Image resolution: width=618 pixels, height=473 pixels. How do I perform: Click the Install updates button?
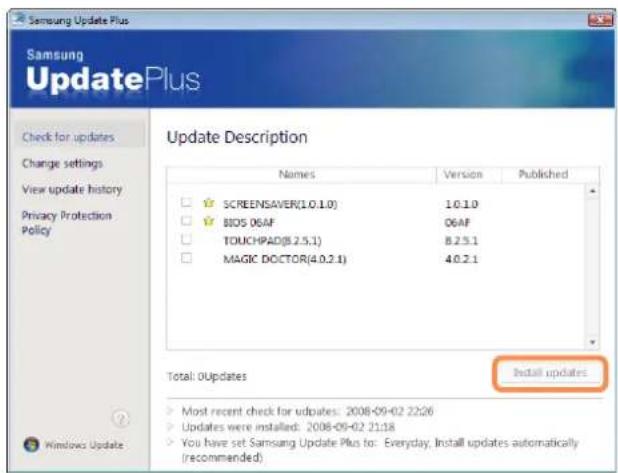click(550, 373)
